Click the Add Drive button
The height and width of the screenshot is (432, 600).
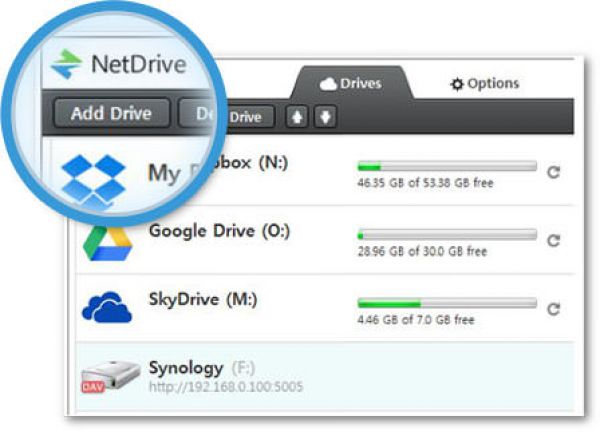pos(112,113)
